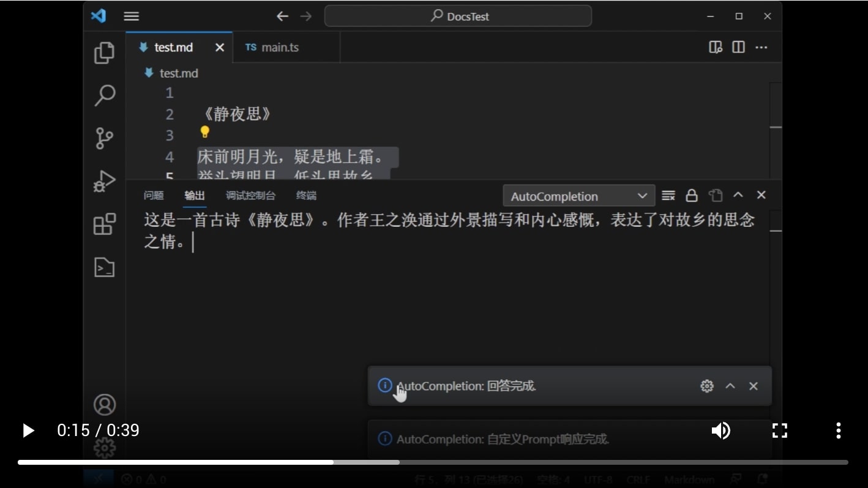This screenshot has height=488, width=868.
Task: Open notification settings gear for AutoCompletion
Action: pyautogui.click(x=707, y=386)
